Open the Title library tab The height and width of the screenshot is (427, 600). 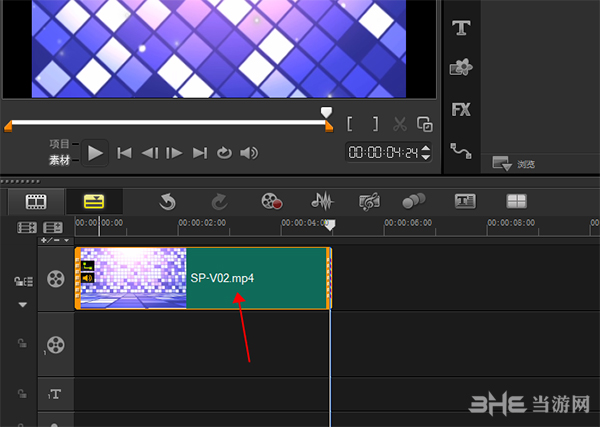pyautogui.click(x=461, y=28)
